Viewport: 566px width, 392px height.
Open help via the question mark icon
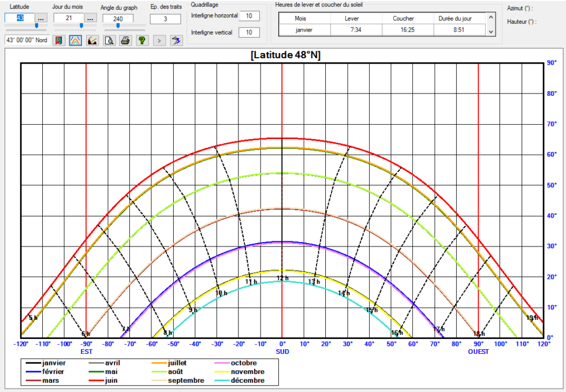(x=141, y=40)
